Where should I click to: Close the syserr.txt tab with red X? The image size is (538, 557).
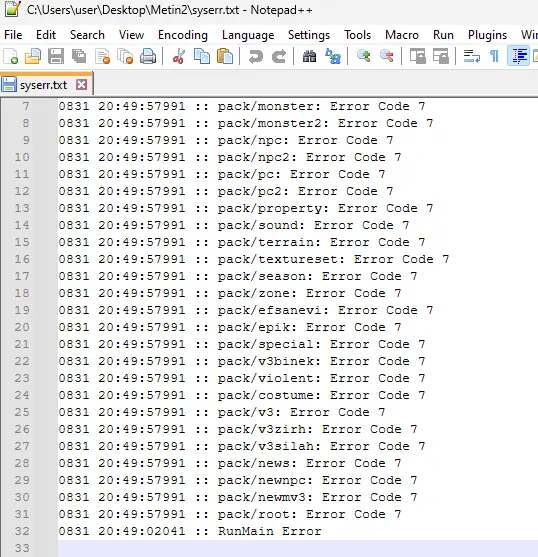click(82, 85)
